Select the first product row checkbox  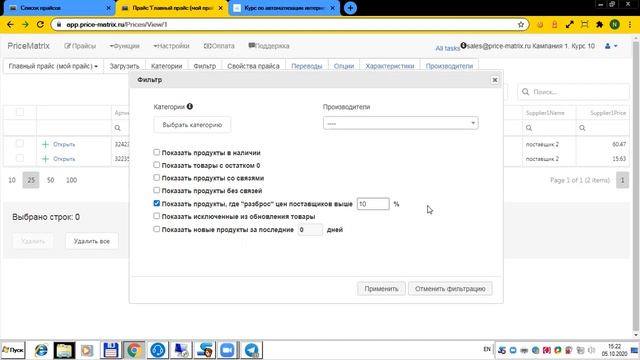point(20,144)
